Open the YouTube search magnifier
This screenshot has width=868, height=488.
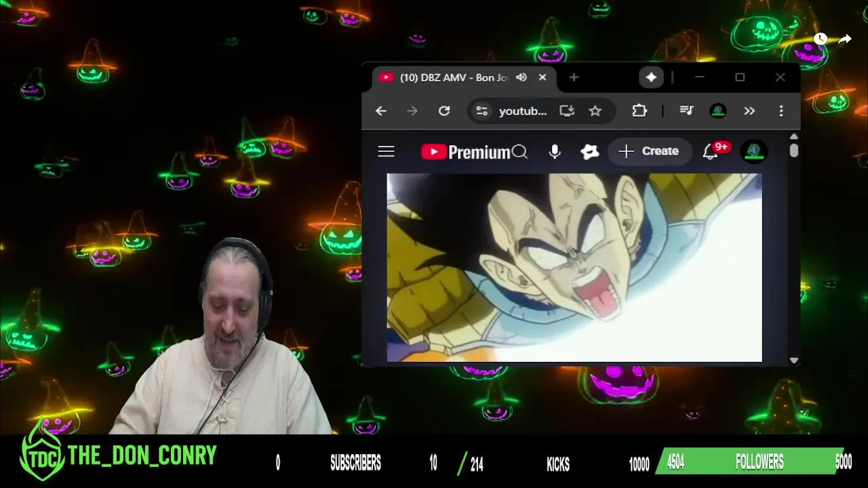click(520, 152)
